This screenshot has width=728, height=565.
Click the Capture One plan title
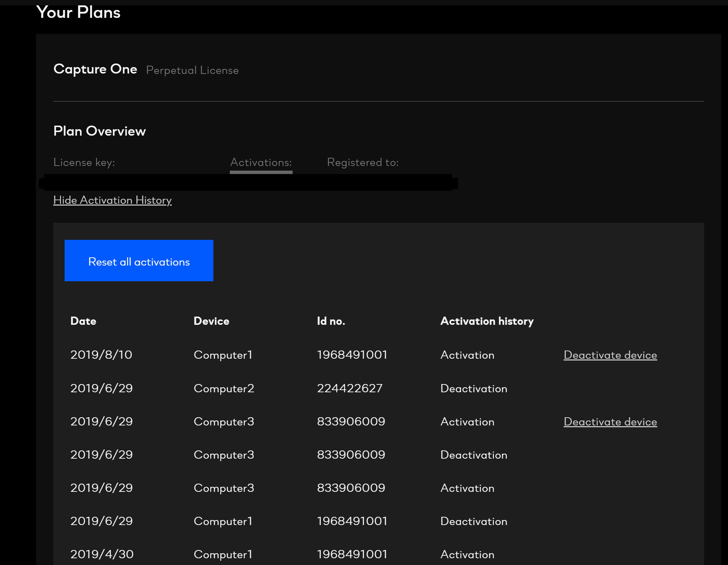click(x=95, y=69)
